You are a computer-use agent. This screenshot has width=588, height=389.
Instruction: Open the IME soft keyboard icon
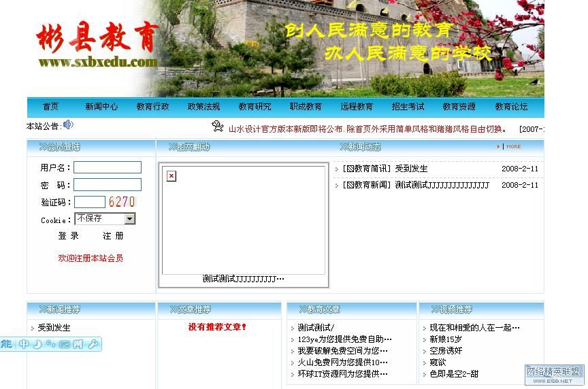pyautogui.click(x=65, y=344)
